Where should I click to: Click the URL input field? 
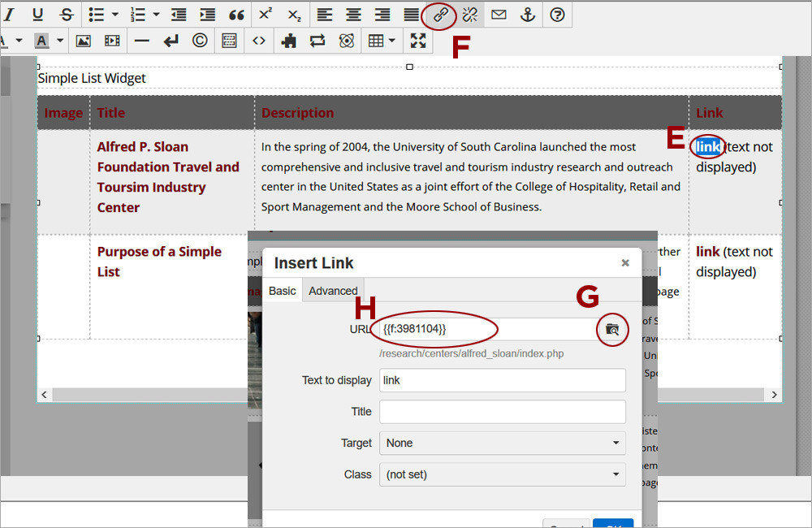486,329
